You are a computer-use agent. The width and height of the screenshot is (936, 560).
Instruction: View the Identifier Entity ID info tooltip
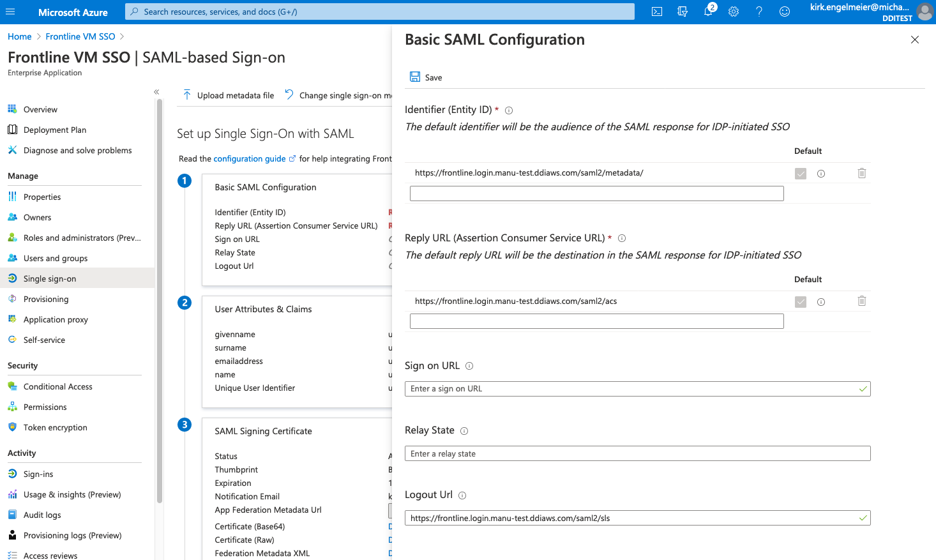(x=508, y=110)
